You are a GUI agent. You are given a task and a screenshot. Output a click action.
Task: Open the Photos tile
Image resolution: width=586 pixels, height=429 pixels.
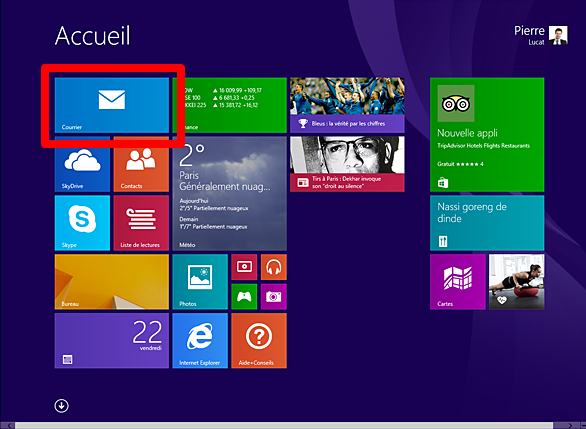(200, 282)
